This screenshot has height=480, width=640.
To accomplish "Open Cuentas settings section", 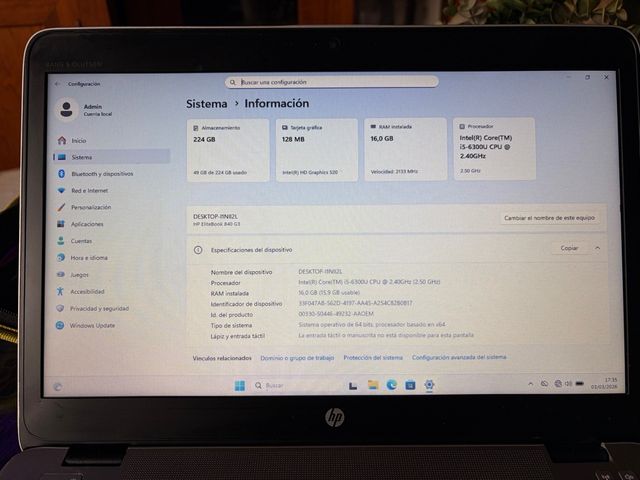I will (x=81, y=241).
